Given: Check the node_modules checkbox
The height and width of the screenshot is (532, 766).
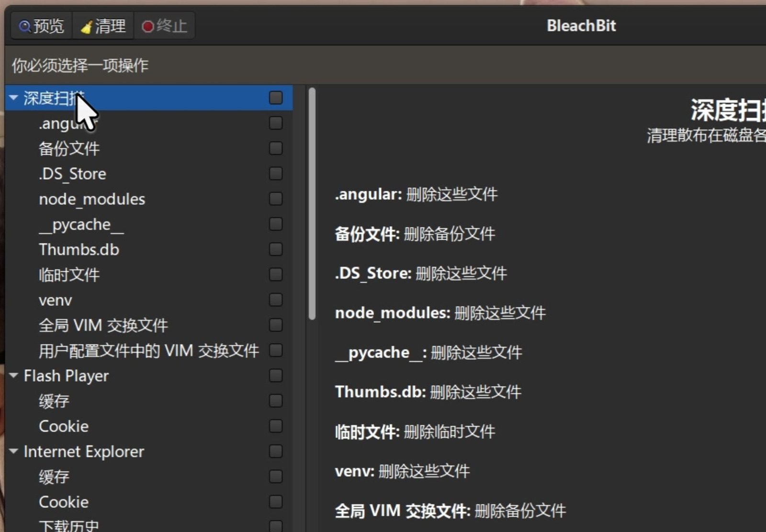Looking at the screenshot, I should (276, 199).
